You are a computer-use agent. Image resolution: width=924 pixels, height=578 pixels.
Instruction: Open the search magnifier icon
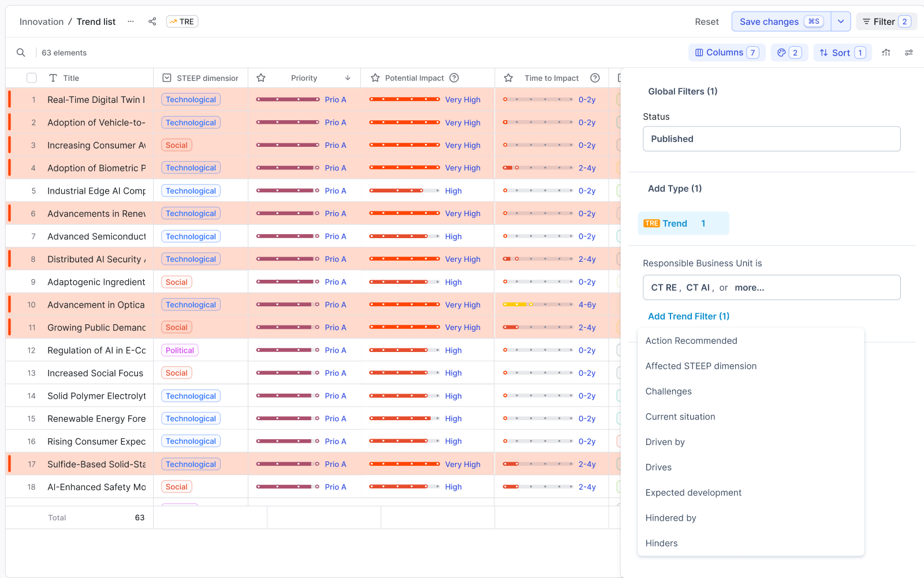21,53
